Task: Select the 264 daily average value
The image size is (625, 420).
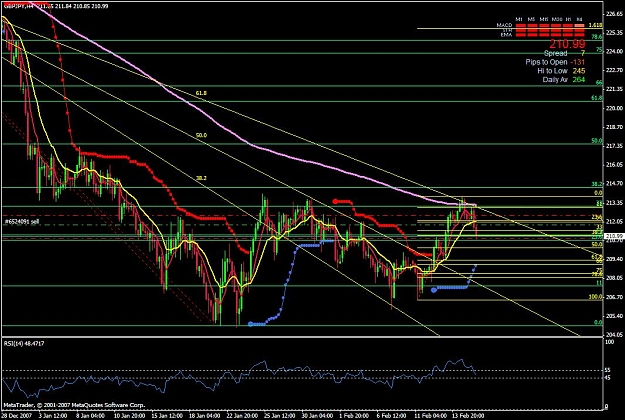Action: (579, 80)
